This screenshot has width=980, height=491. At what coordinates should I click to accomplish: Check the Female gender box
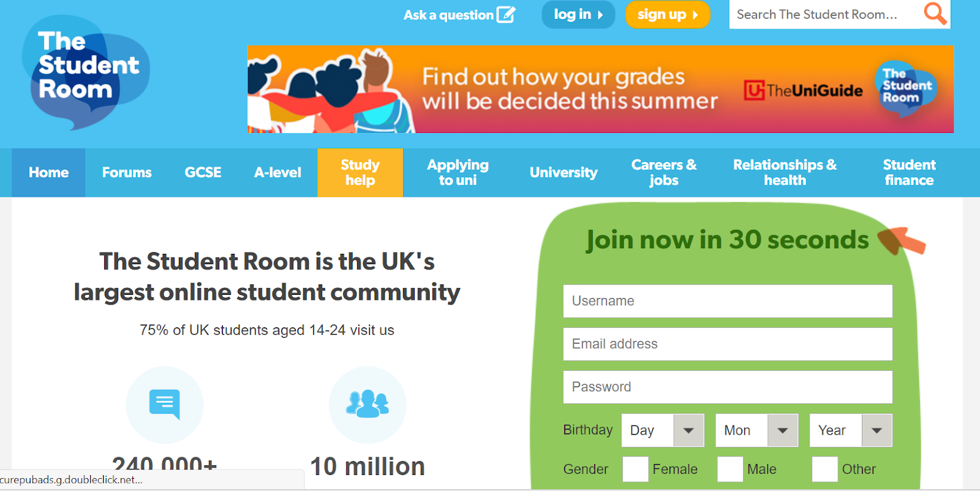[635, 469]
